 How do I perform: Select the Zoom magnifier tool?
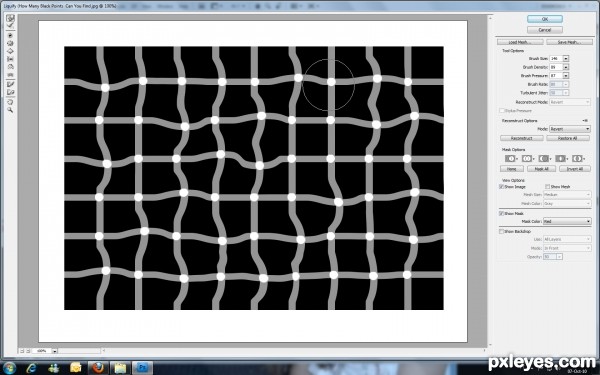(x=10, y=110)
